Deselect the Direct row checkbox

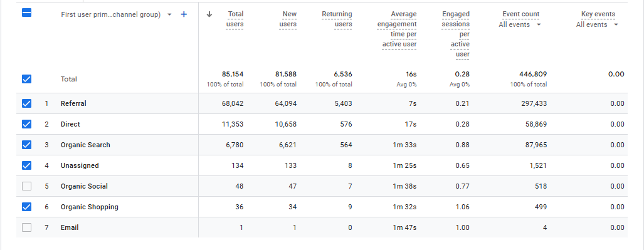[26, 124]
